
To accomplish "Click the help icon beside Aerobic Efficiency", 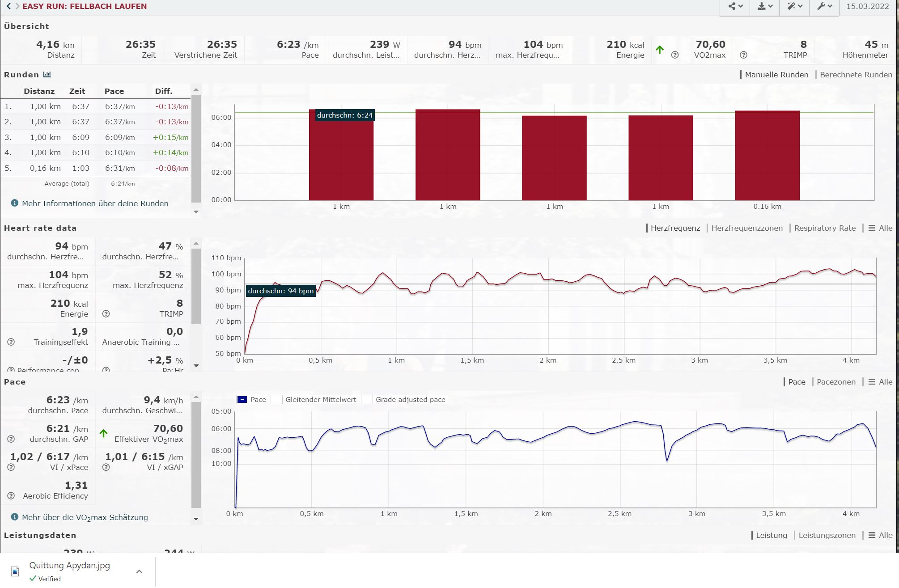I will pyautogui.click(x=11, y=496).
